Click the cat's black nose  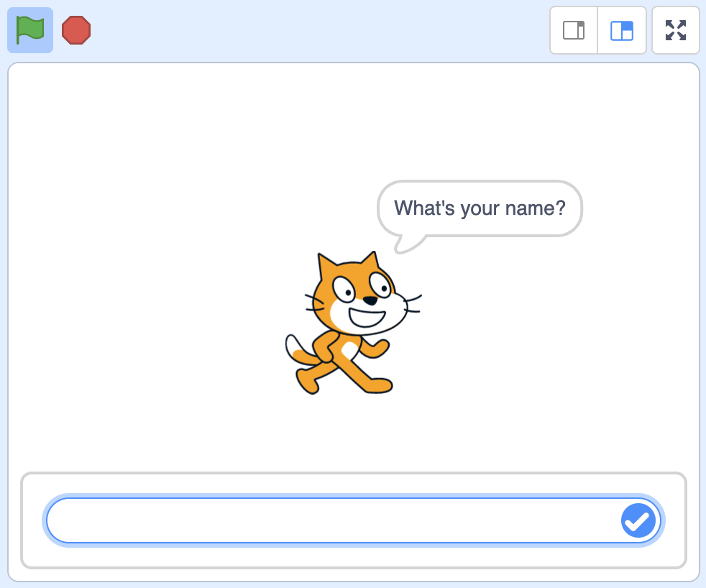tap(369, 300)
